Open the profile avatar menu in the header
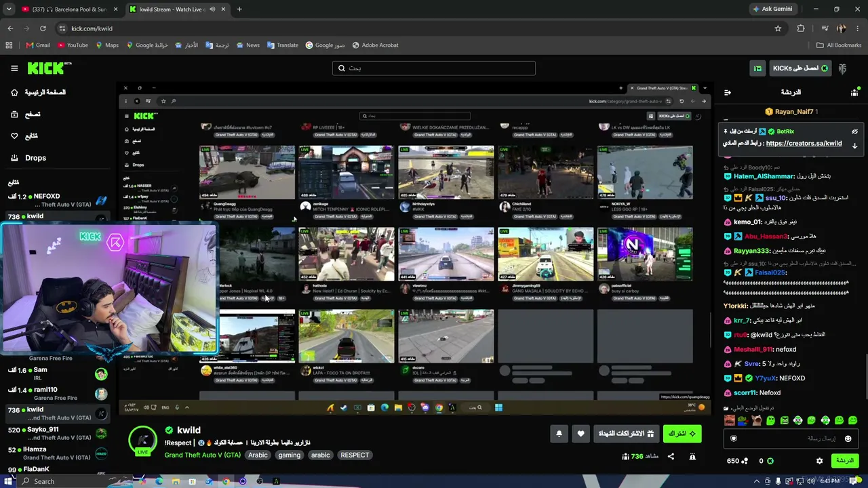This screenshot has width=868, height=488. click(x=842, y=68)
